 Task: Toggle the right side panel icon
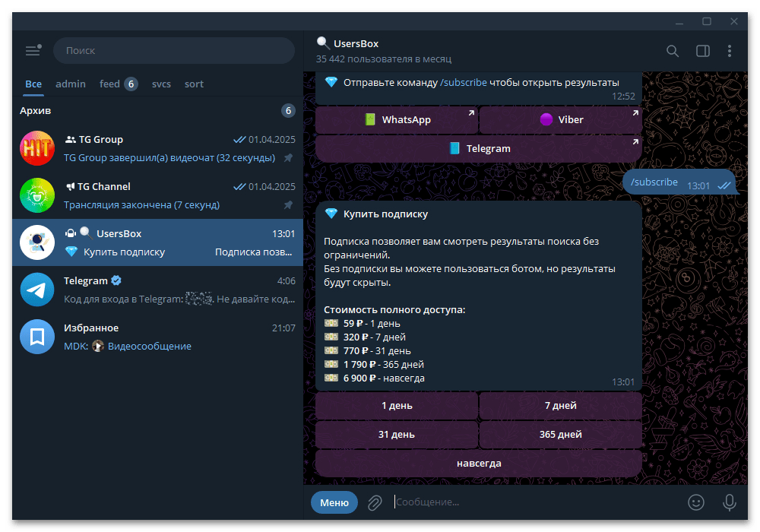(x=703, y=51)
